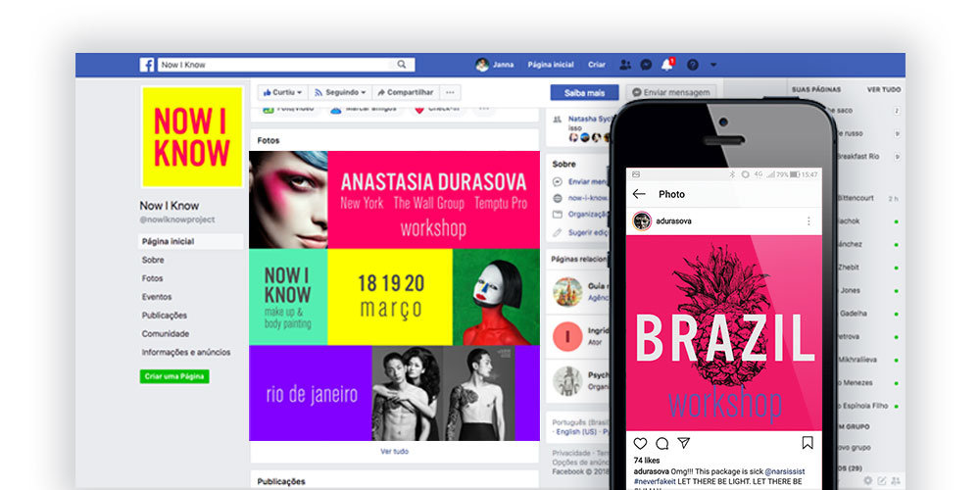This screenshot has width=980, height=490.
Task: Open the Anastasia Durasova workshop photo
Action: tap(394, 200)
